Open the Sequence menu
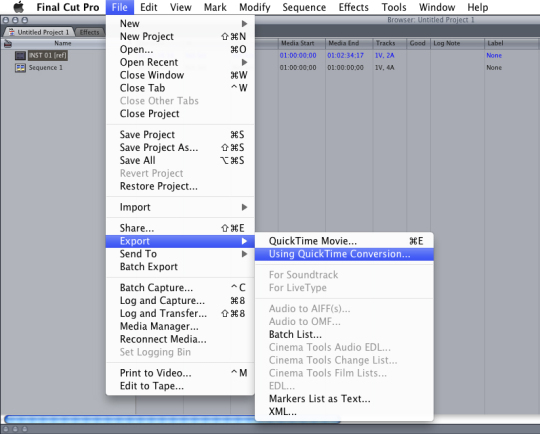540x434 pixels. click(304, 7)
